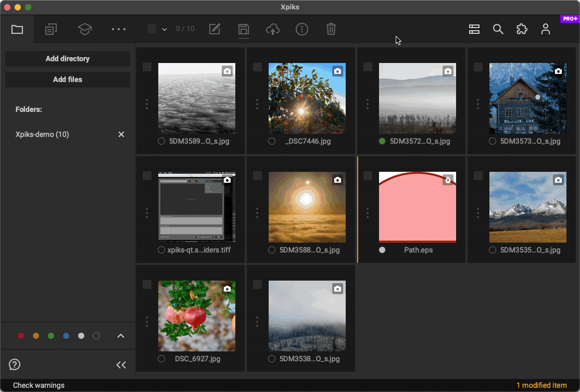The image size is (580, 392).
Task: Click the Add directory button
Action: point(68,59)
